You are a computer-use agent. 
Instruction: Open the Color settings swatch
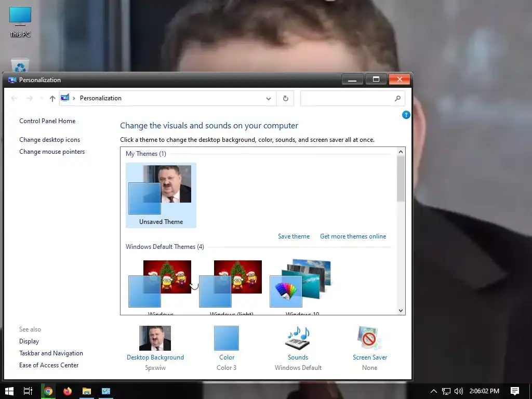pyautogui.click(x=227, y=338)
